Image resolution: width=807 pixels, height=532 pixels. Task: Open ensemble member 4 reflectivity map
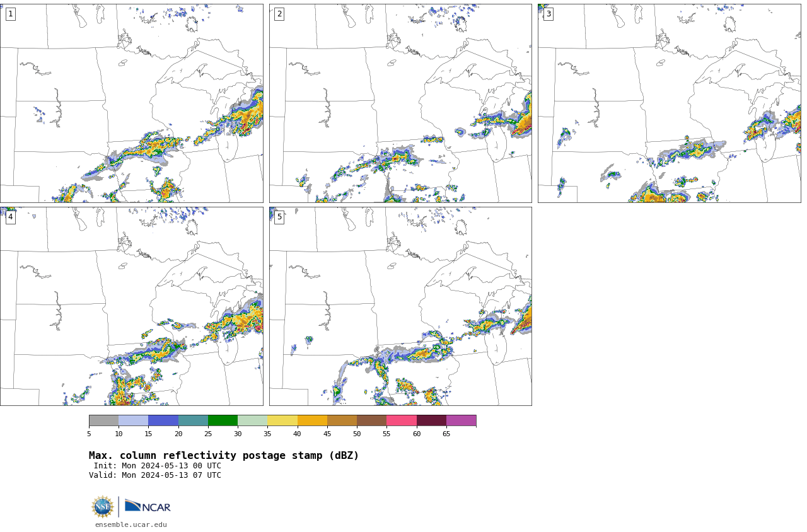click(131, 306)
